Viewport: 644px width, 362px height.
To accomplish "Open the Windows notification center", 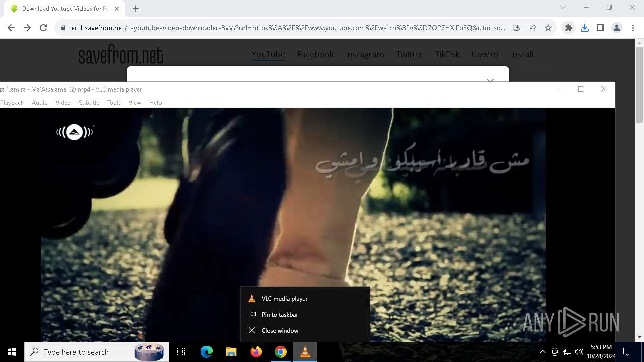I will coord(627,352).
